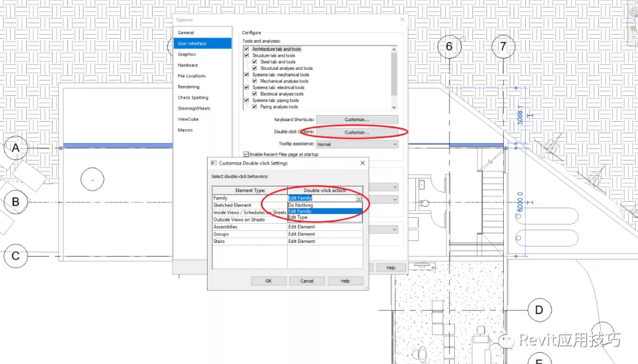The height and width of the screenshot is (364, 638).
Task: Click grid bubble C on the left
Action: pyautogui.click(x=16, y=257)
